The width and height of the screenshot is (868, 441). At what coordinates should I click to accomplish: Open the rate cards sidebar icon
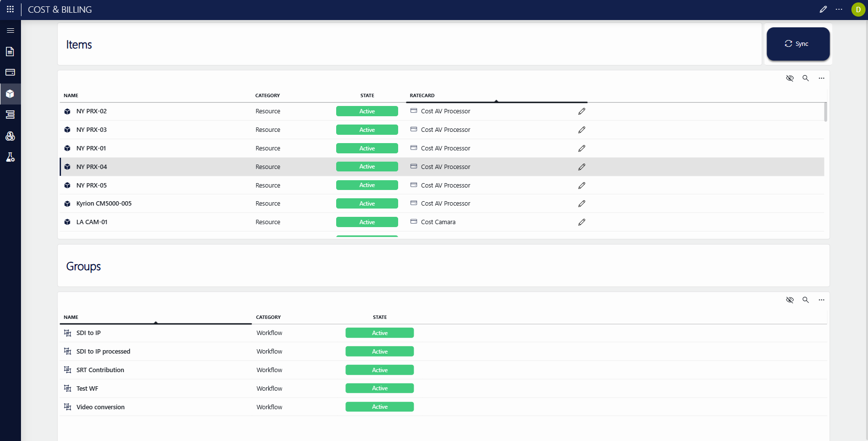click(10, 72)
